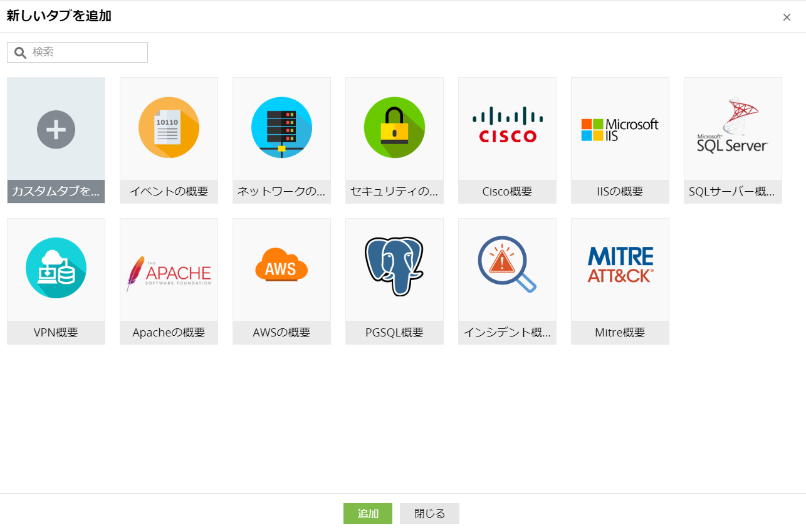Choose the SQL Server logo
Image resolution: width=806 pixels, height=532 pixels.
pos(733,127)
